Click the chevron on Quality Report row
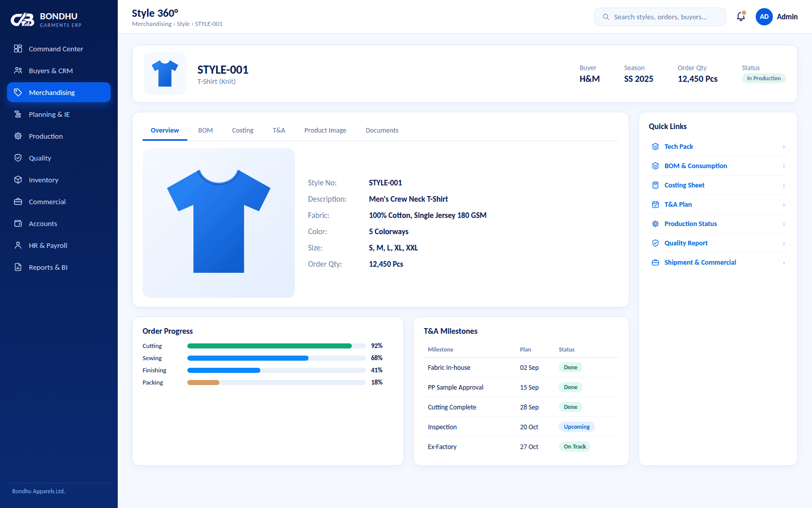 pos(784,243)
